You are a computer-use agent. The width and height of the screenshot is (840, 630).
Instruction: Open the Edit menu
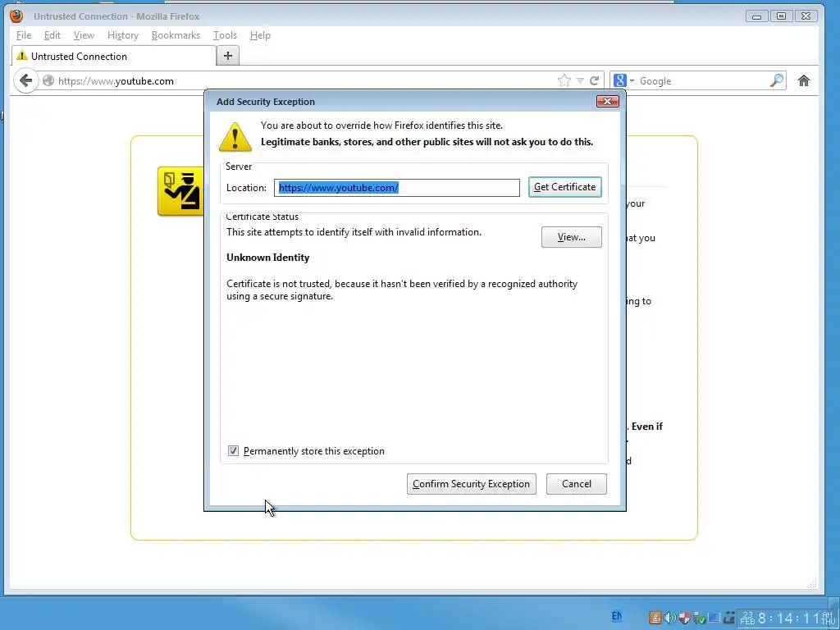pos(52,35)
